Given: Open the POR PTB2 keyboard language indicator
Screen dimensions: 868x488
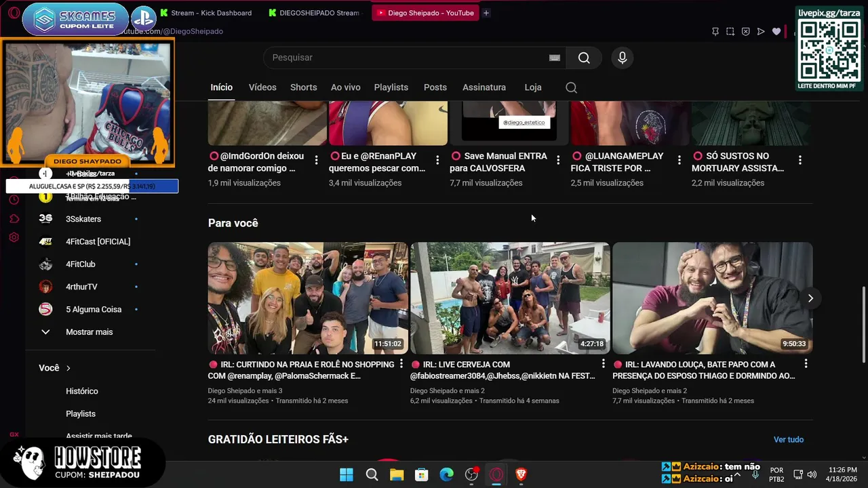Looking at the screenshot, I should coord(776,474).
